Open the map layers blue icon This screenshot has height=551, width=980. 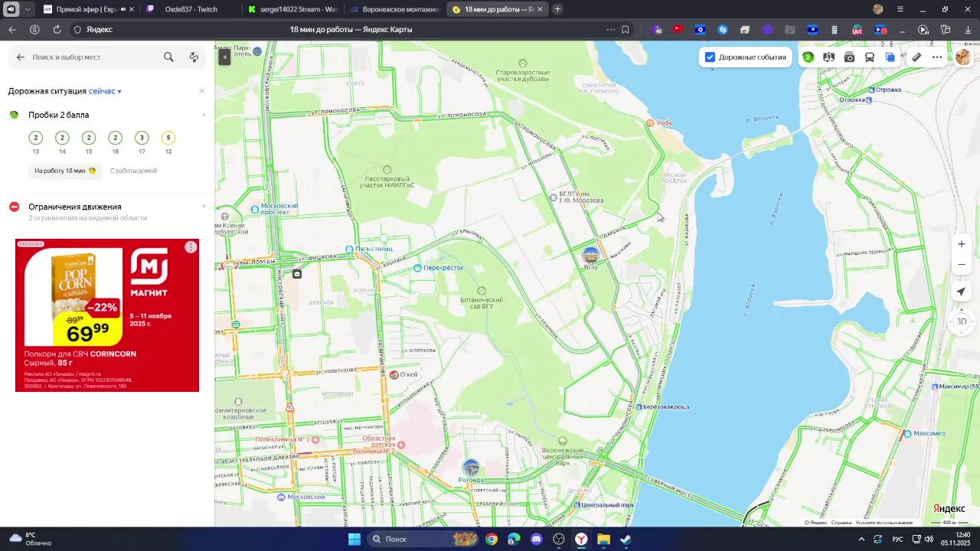890,57
